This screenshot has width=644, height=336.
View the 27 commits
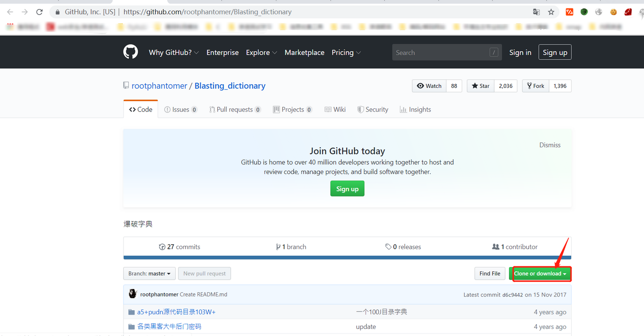pyautogui.click(x=180, y=247)
